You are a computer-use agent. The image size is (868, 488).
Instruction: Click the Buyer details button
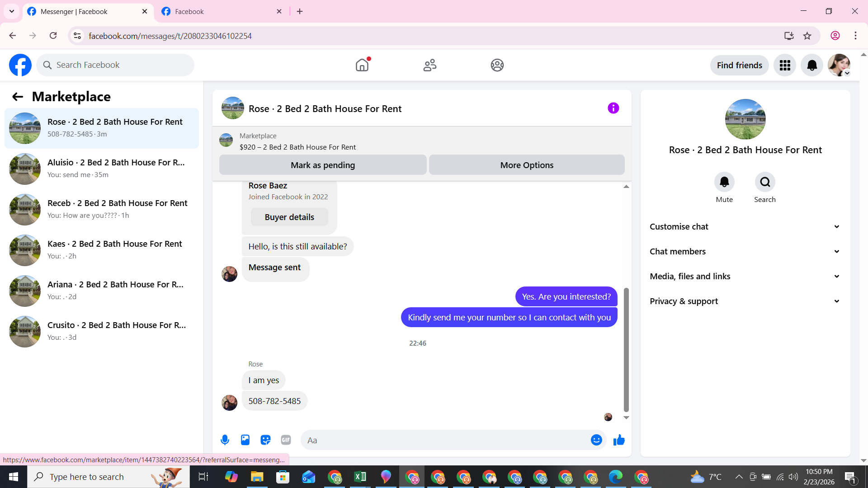click(x=289, y=217)
